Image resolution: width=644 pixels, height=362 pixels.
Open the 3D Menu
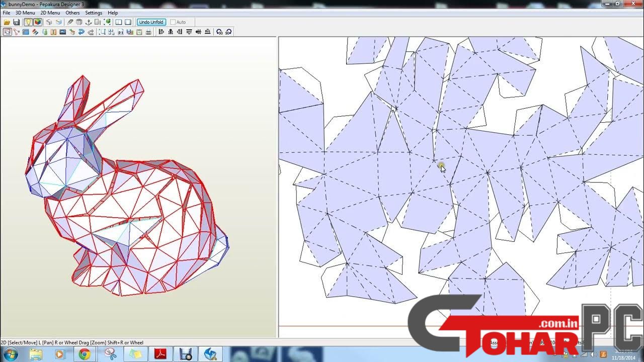[x=25, y=13]
